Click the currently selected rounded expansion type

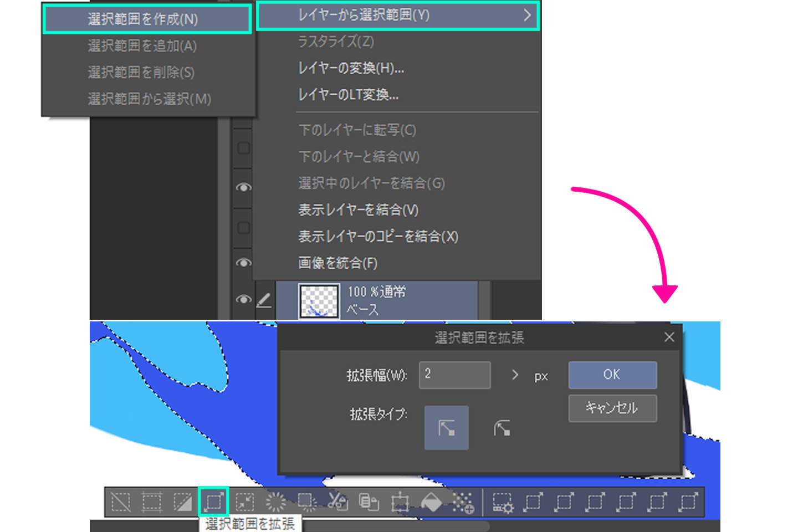(x=446, y=428)
